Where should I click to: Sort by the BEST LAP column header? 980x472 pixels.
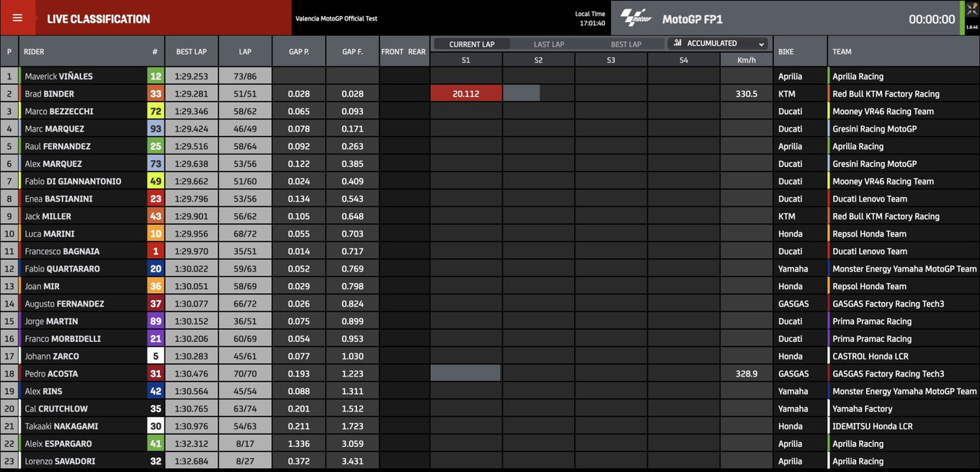191,51
